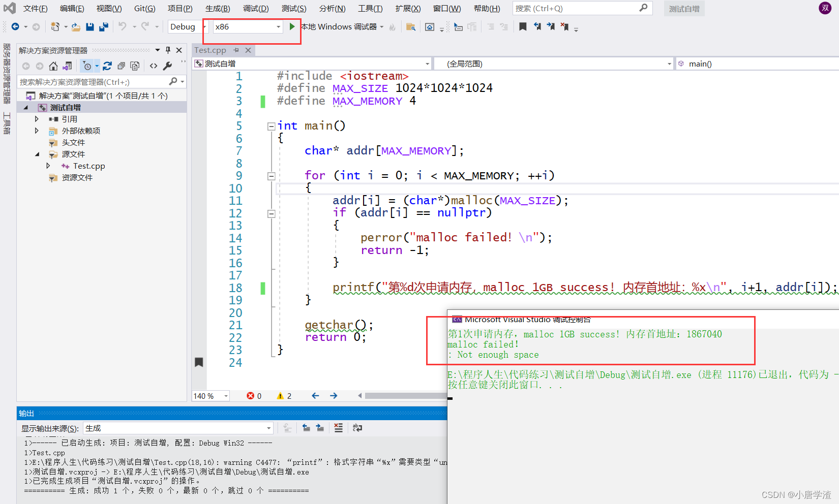
Task: Toggle a bookmark on the current line
Action: coord(523,26)
